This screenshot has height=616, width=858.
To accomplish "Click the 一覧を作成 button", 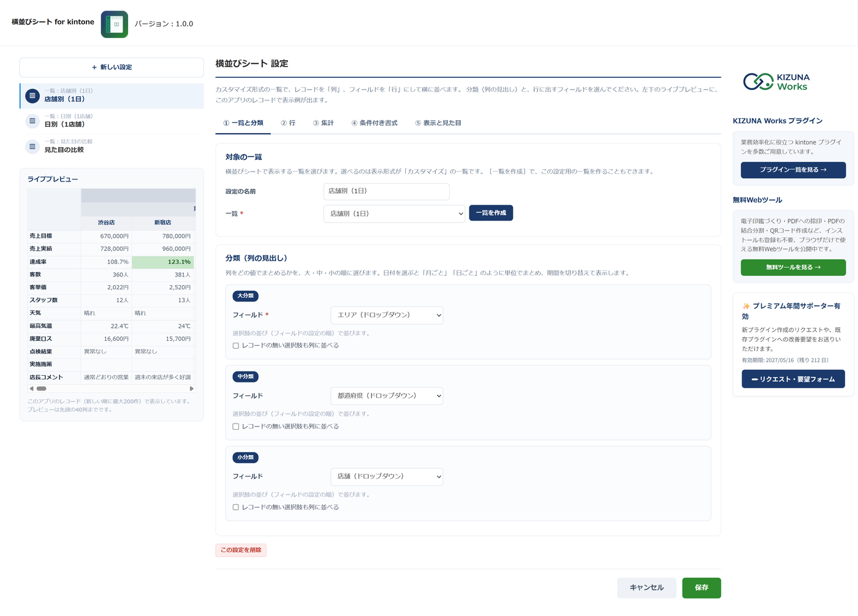I will coord(491,213).
